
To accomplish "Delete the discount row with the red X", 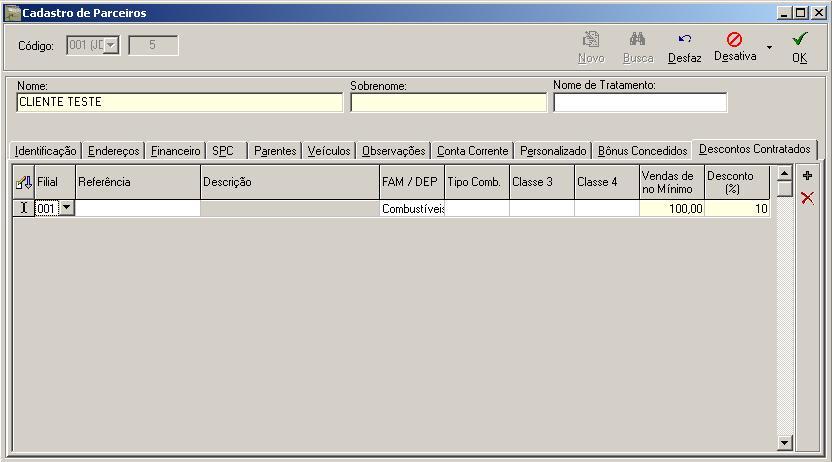I will 808,198.
